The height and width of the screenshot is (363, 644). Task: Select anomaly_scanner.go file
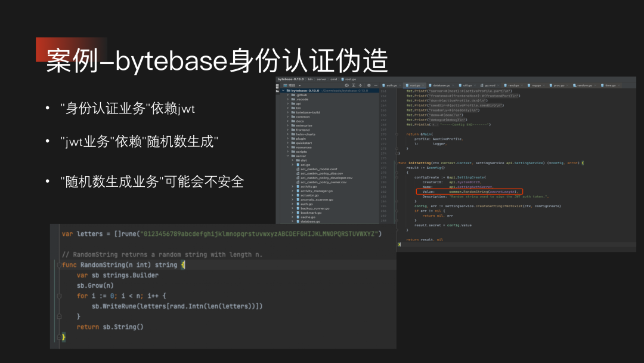pyautogui.click(x=317, y=200)
